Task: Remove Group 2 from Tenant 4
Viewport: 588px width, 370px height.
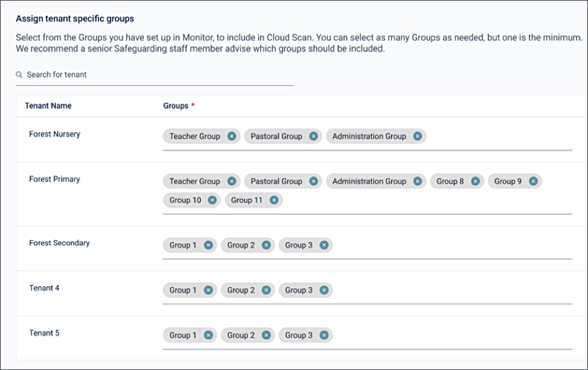Action: (x=266, y=290)
